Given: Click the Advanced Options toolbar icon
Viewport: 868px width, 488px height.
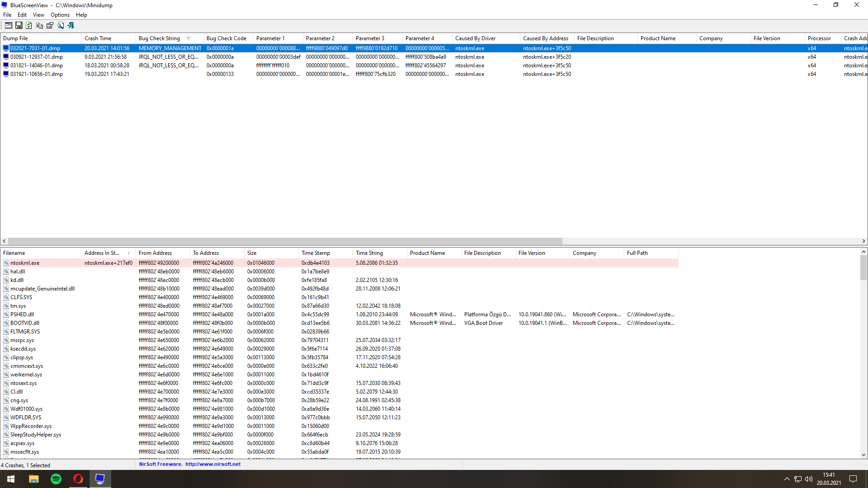Looking at the screenshot, I should [x=9, y=26].
